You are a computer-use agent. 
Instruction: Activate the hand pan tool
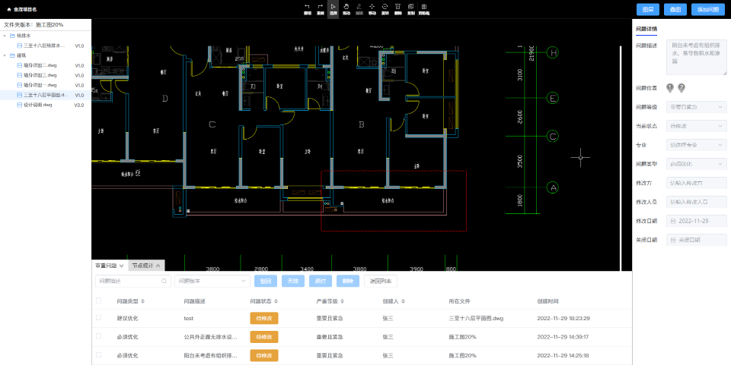pos(346,7)
